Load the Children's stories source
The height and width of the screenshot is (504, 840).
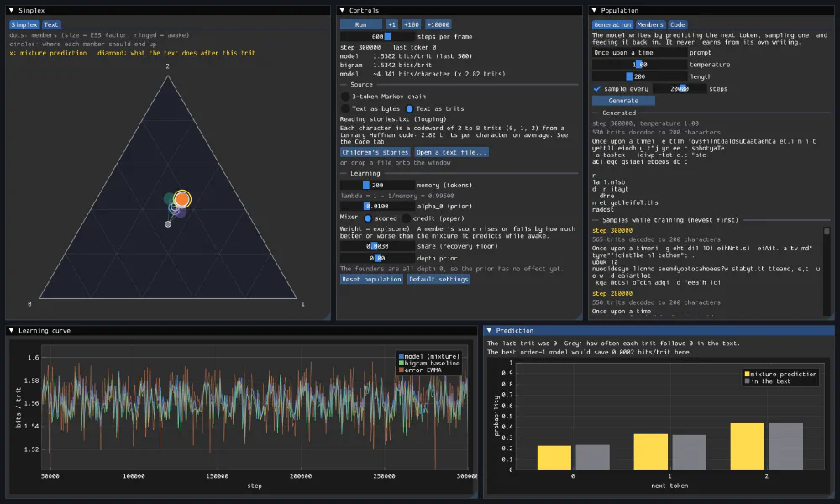(x=375, y=152)
